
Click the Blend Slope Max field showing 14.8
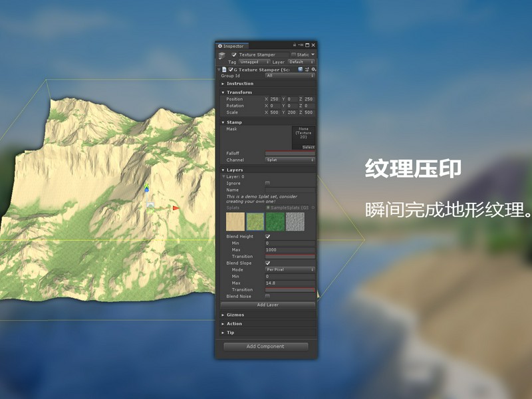coord(290,283)
